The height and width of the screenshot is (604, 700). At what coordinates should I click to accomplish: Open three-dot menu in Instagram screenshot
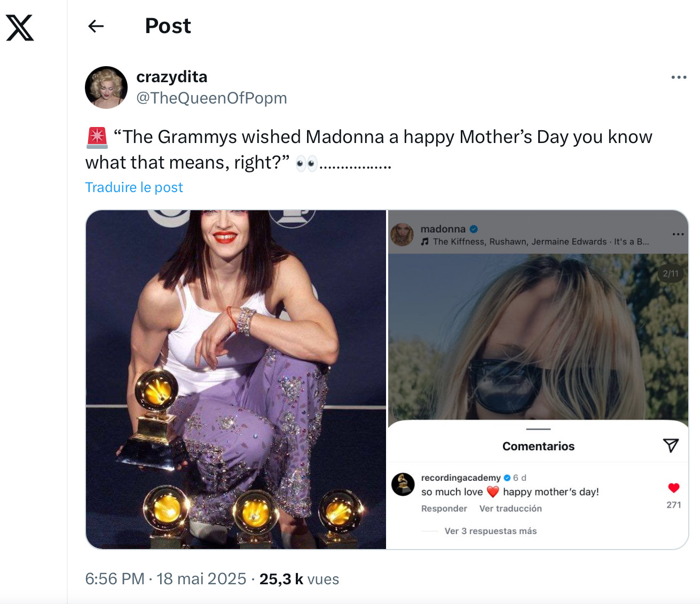pos(678,234)
